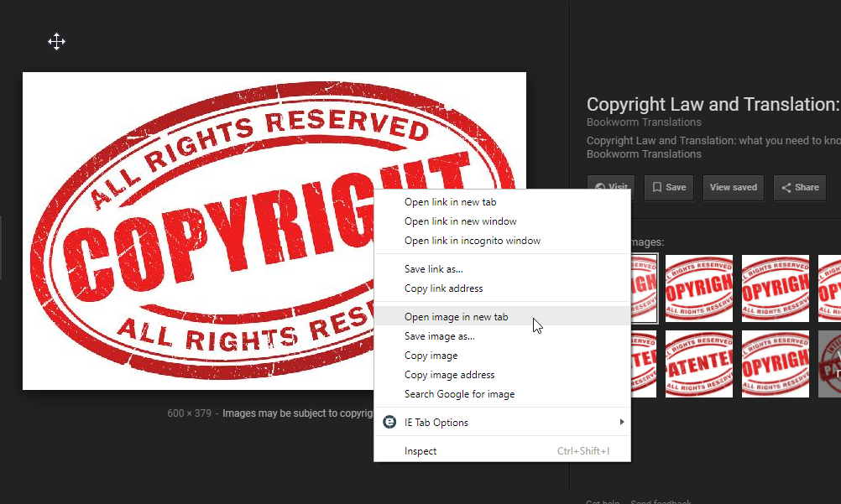
Task: Open the fully visible PATENTED stamp thumbnail
Action: [x=699, y=364]
